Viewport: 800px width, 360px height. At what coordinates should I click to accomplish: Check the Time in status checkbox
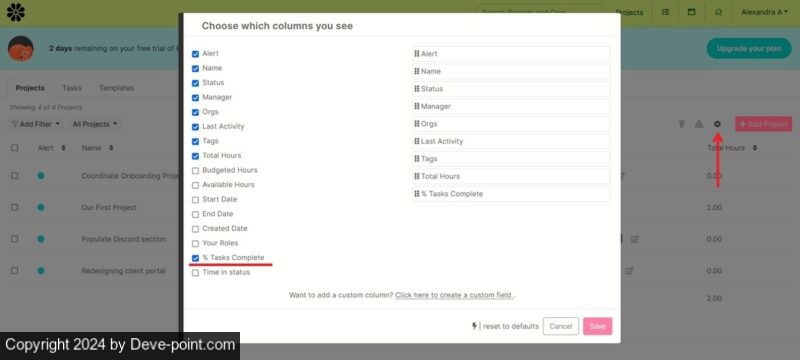pos(195,273)
